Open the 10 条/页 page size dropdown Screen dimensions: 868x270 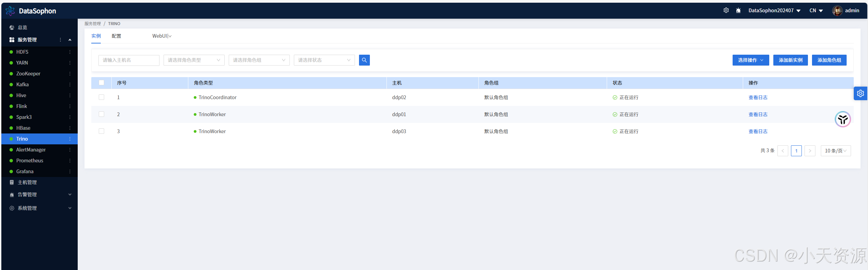[835, 151]
